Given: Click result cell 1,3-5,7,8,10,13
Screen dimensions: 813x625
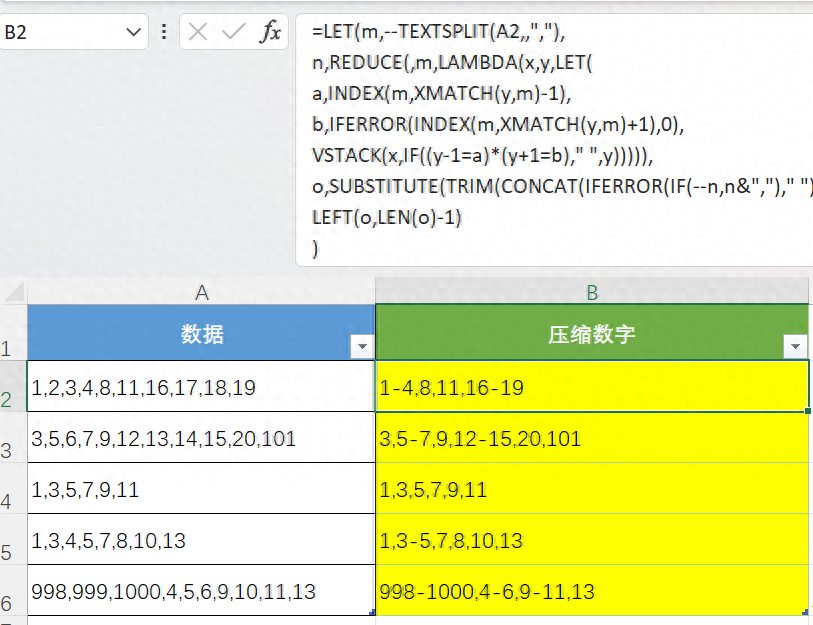Looking at the screenshot, I should click(x=592, y=539).
